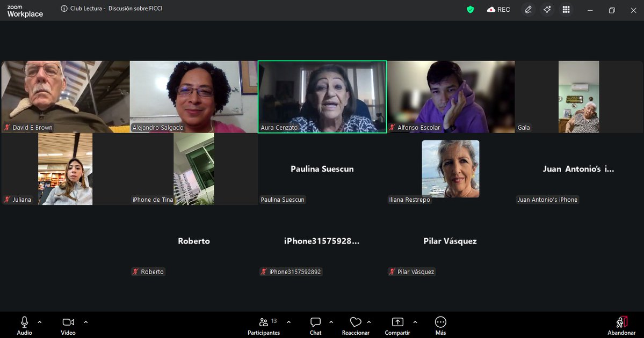Viewport: 644px width, 338px height.
Task: Select the iPhone3157592892 participant tile
Action: [322, 241]
